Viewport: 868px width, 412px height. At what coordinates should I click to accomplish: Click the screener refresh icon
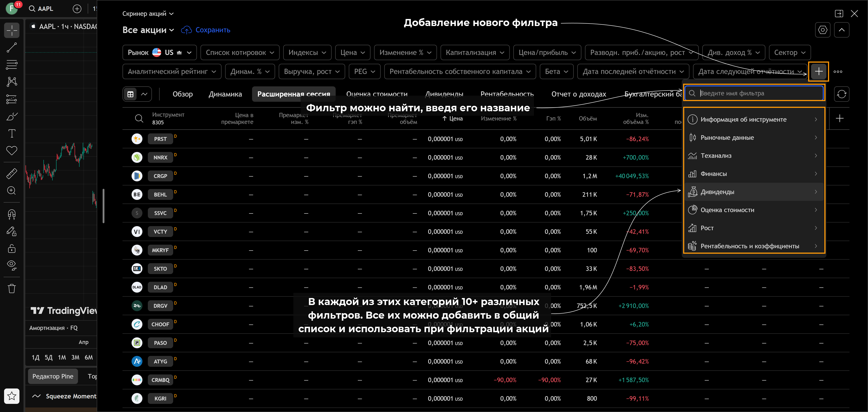coord(841,94)
